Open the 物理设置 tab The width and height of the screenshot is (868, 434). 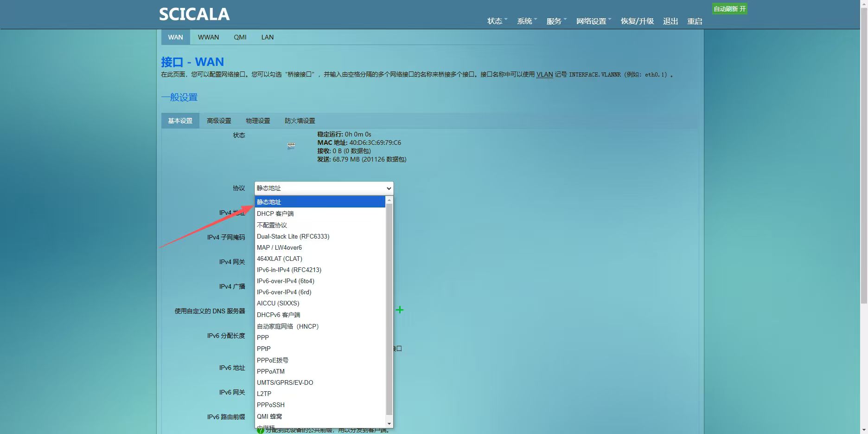pyautogui.click(x=258, y=121)
